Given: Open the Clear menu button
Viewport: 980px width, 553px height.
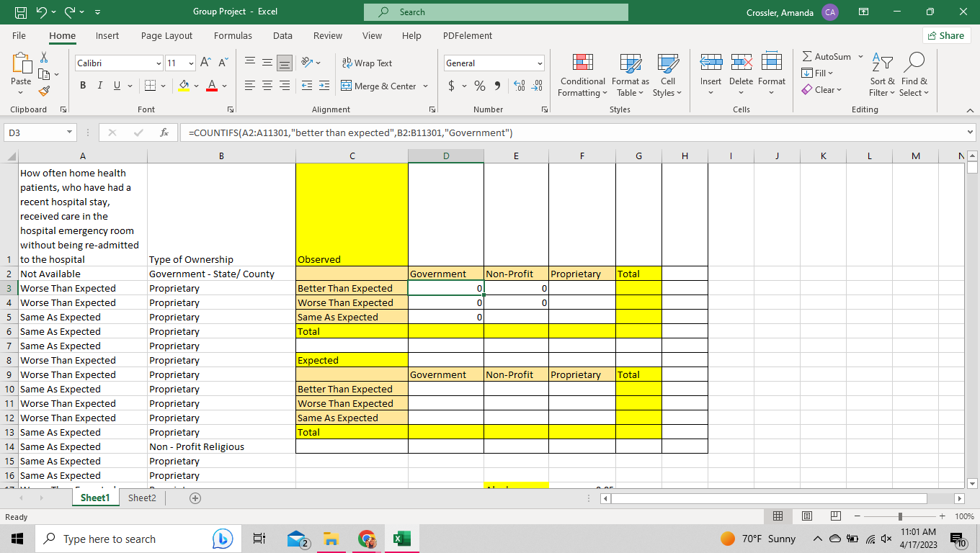Looking at the screenshot, I should [822, 90].
